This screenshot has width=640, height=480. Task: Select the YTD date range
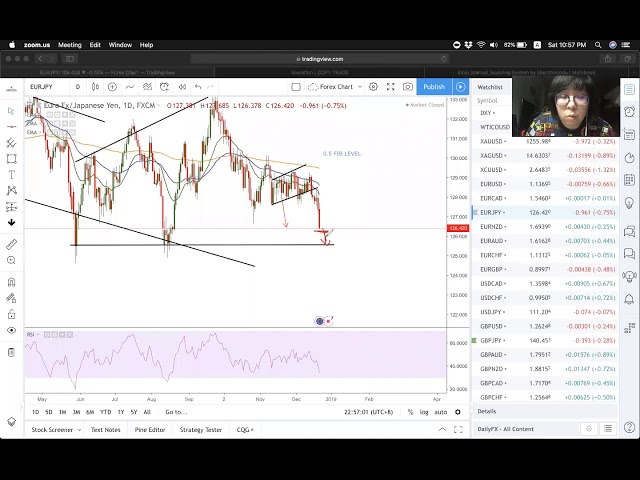tap(105, 412)
